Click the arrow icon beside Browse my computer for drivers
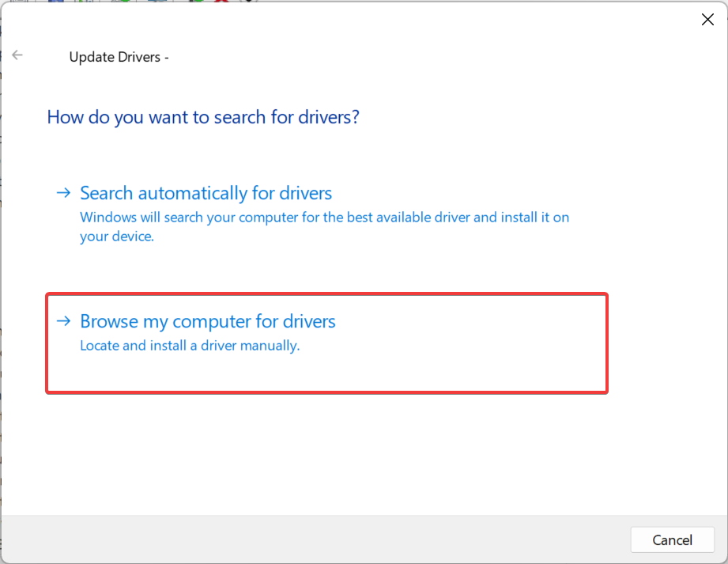 (x=62, y=321)
